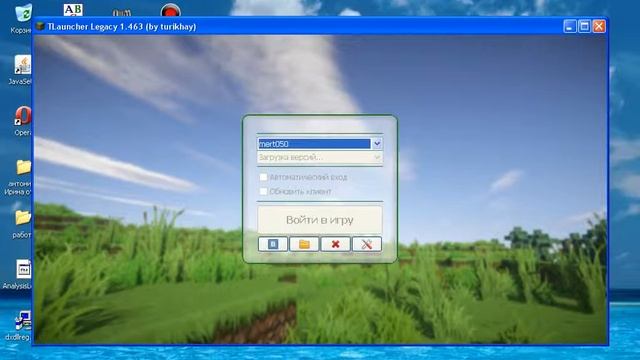Image resolution: width=640 pixels, height=360 pixels.
Task: Open the version selection combo box
Action: pyautogui.click(x=320, y=158)
